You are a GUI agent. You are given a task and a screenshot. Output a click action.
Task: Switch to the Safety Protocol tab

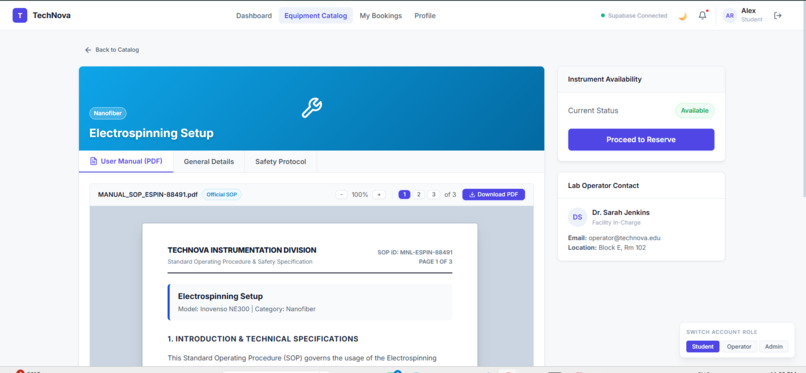coord(281,161)
